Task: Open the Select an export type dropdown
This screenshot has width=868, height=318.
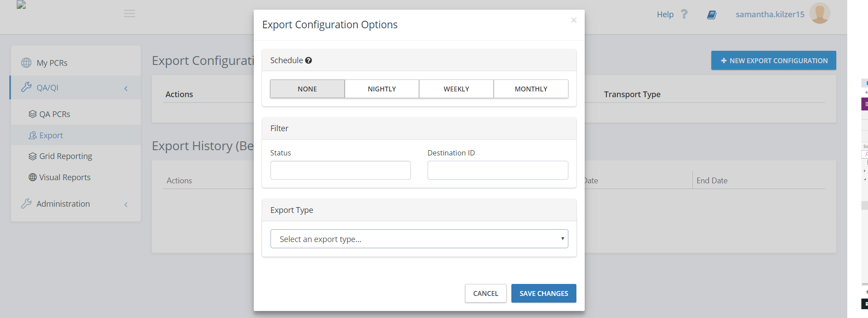Action: click(419, 239)
